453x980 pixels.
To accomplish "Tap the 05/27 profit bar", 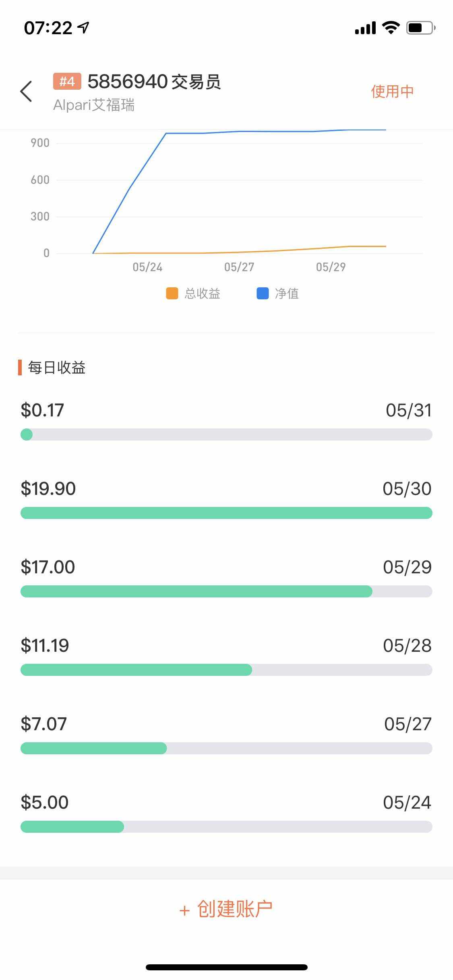I will (226, 748).
